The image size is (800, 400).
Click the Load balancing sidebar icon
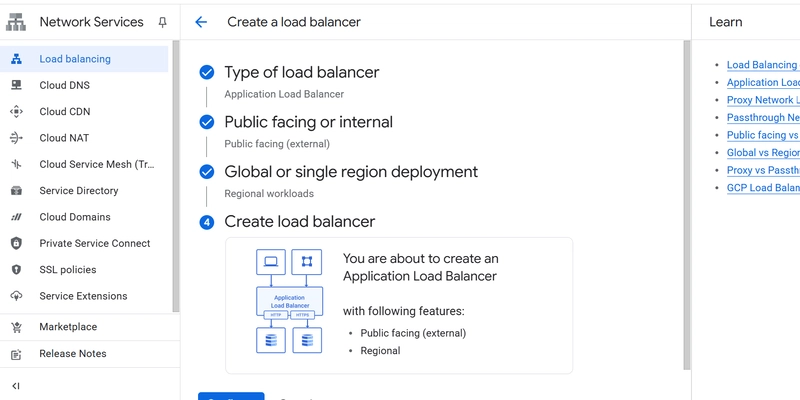[16, 59]
